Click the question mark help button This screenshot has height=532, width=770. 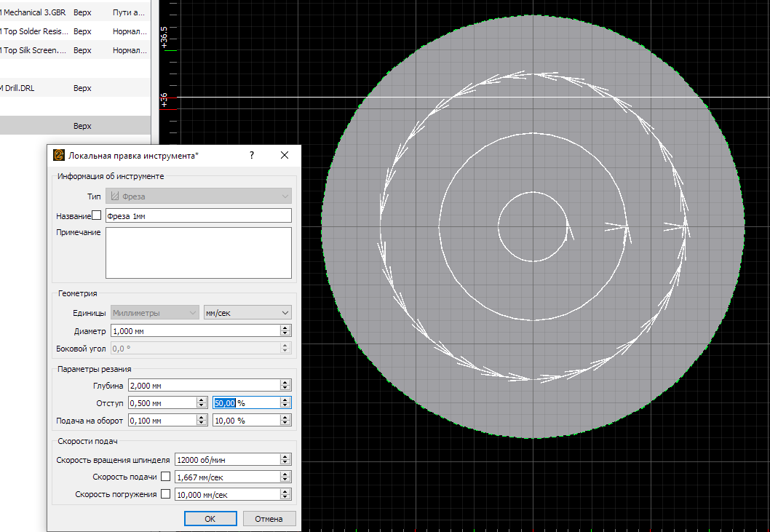point(252,155)
